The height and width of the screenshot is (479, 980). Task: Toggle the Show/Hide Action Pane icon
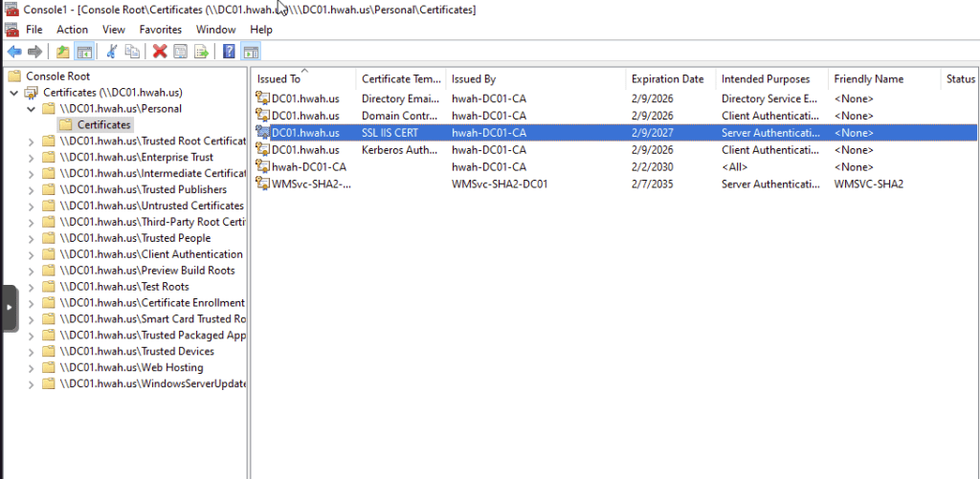[x=251, y=52]
